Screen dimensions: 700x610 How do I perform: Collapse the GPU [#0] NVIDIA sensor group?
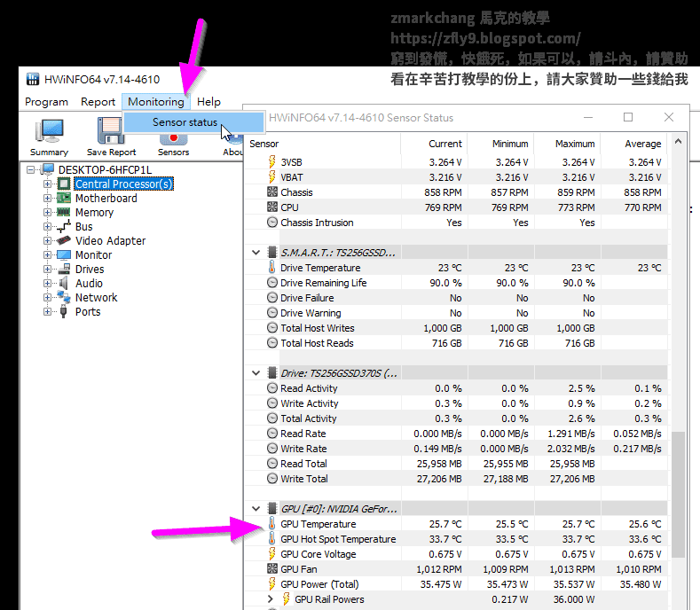pyautogui.click(x=256, y=508)
